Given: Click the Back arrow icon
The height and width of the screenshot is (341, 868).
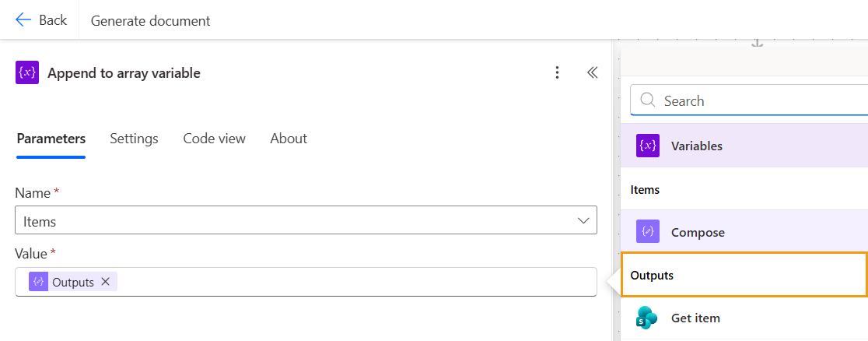Looking at the screenshot, I should click(x=23, y=20).
